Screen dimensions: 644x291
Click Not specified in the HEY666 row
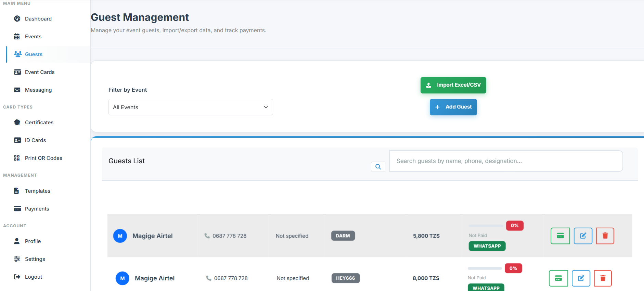pos(293,278)
